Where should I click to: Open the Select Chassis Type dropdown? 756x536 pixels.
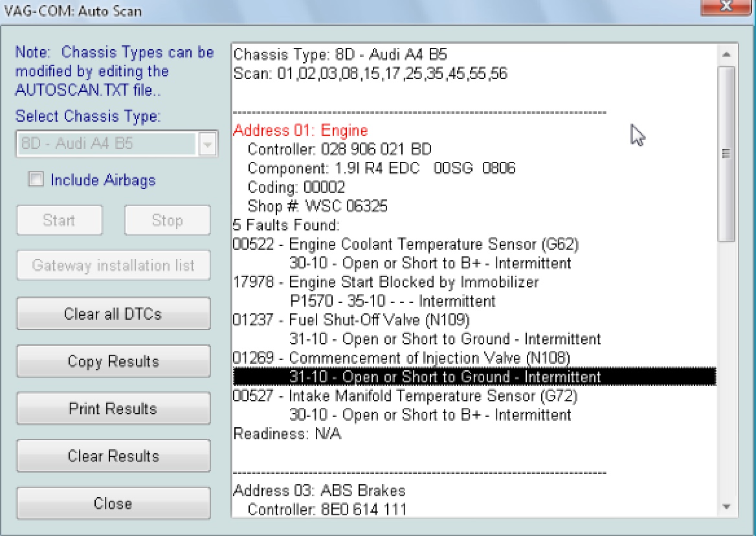tap(207, 144)
